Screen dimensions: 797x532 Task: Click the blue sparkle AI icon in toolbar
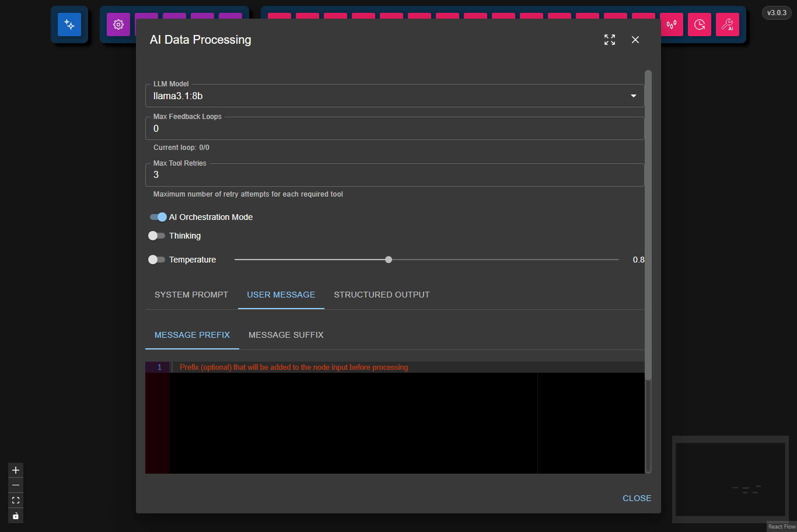[69, 24]
